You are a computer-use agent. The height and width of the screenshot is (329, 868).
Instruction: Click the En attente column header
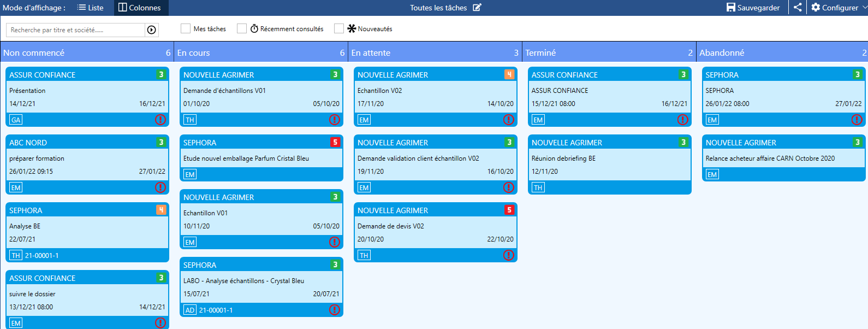point(435,52)
